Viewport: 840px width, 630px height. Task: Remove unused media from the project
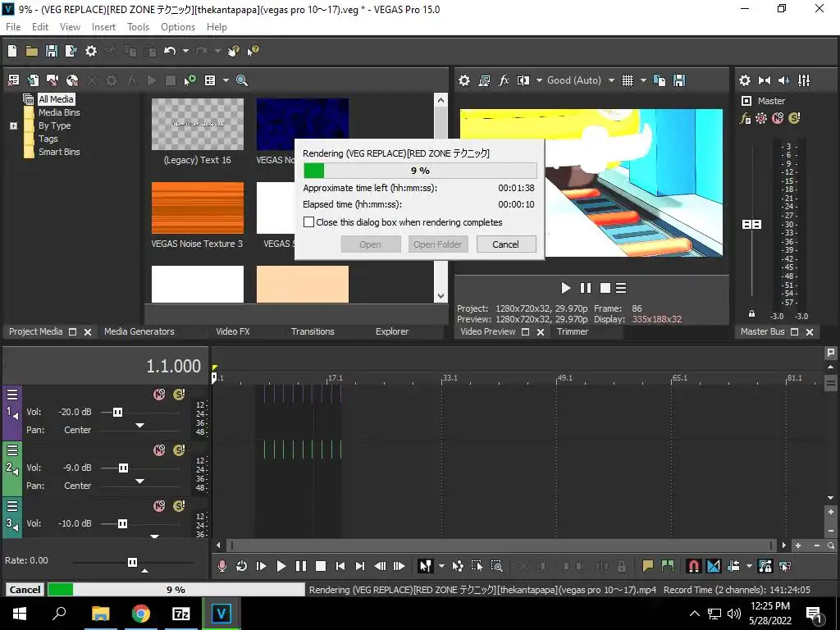tap(13, 80)
